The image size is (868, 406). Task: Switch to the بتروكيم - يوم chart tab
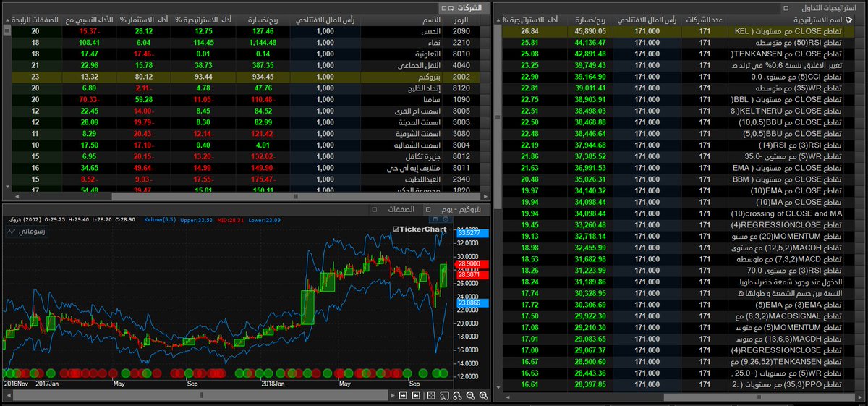pyautogui.click(x=461, y=209)
